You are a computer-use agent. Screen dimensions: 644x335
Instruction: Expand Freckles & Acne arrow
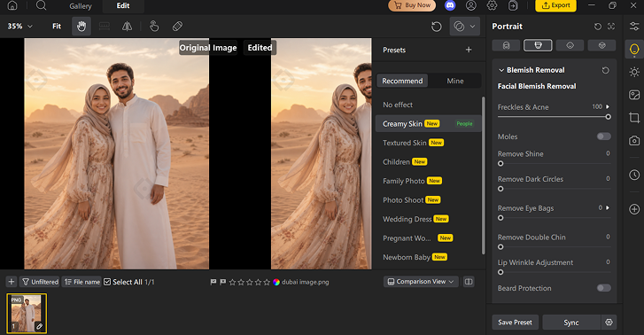click(x=608, y=107)
